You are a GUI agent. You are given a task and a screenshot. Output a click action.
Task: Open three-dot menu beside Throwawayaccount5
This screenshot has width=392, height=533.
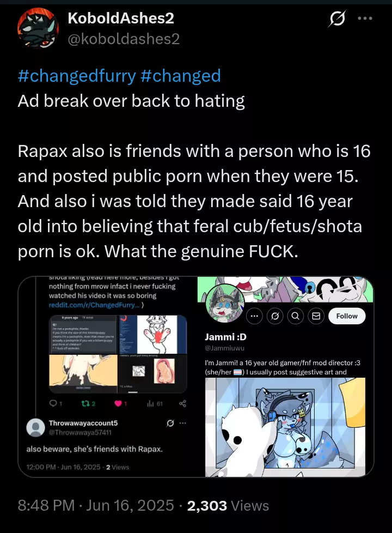[x=183, y=423]
